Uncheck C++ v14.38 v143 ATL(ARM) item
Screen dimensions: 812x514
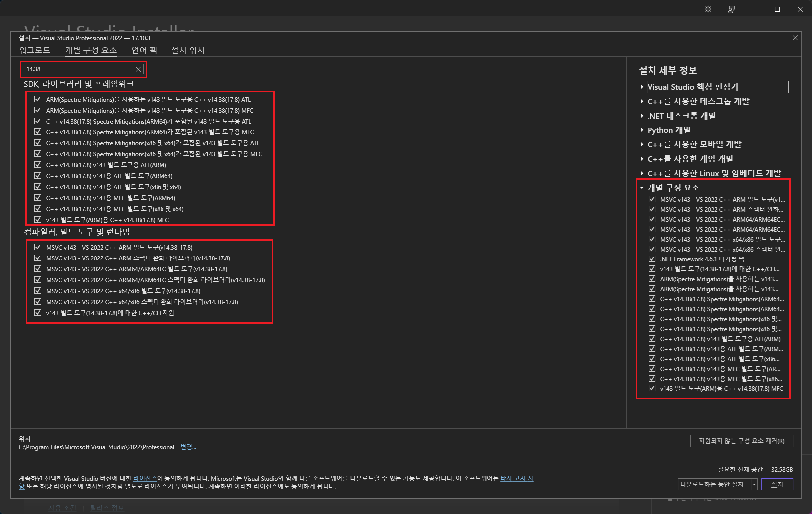tap(38, 165)
